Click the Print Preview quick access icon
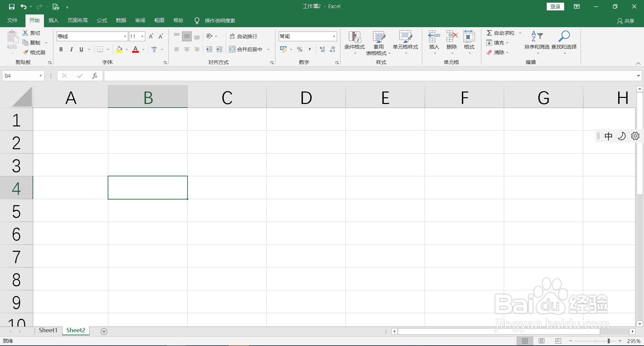The height and width of the screenshot is (346, 644). [x=56, y=6]
